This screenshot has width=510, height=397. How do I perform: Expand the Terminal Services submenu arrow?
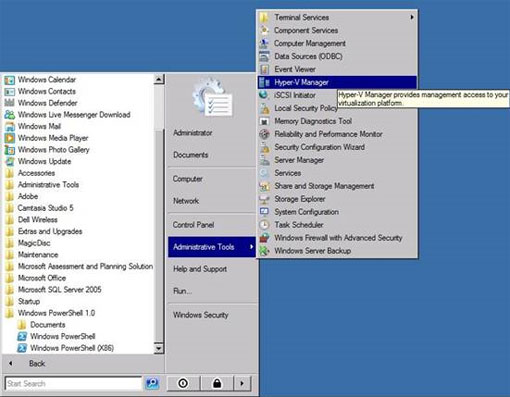(x=412, y=17)
